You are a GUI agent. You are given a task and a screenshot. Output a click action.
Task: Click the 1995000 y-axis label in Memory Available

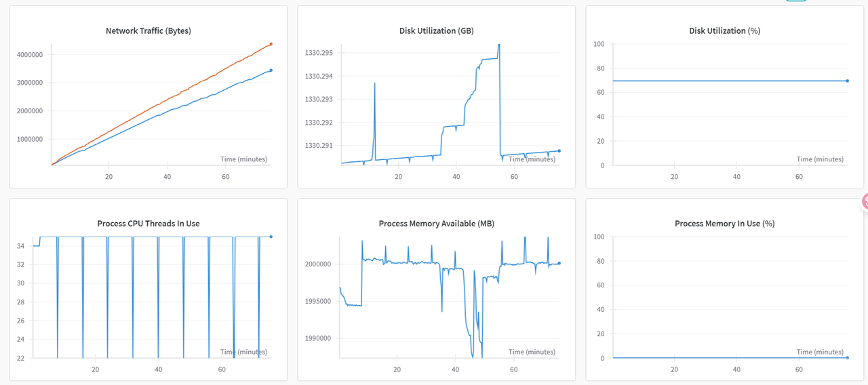click(317, 302)
